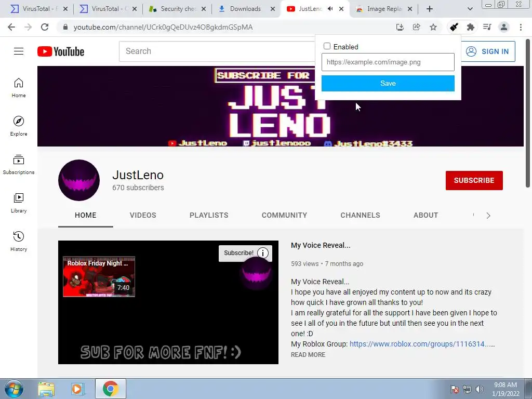The image size is (532, 399).
Task: View site security lock info
Action: [x=65, y=27]
